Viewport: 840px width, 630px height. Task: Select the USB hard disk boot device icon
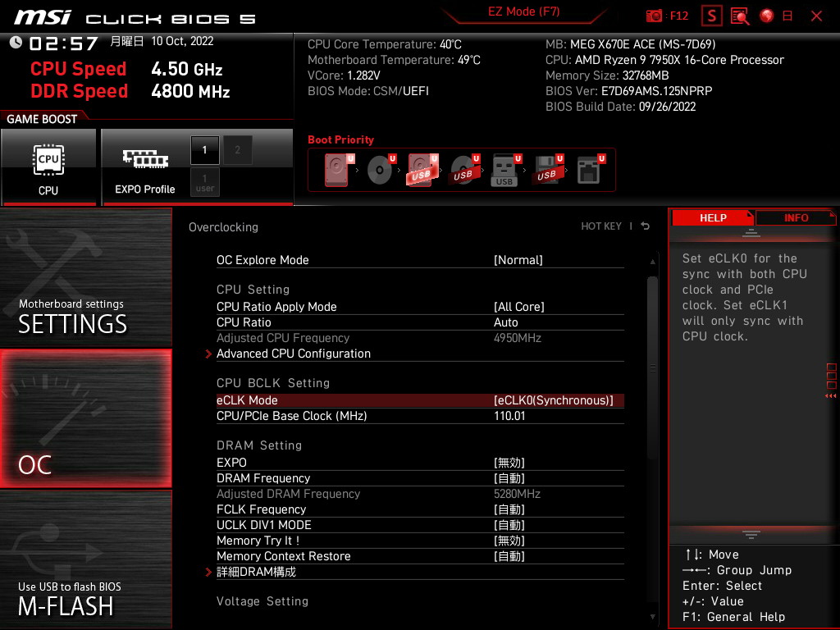(422, 170)
